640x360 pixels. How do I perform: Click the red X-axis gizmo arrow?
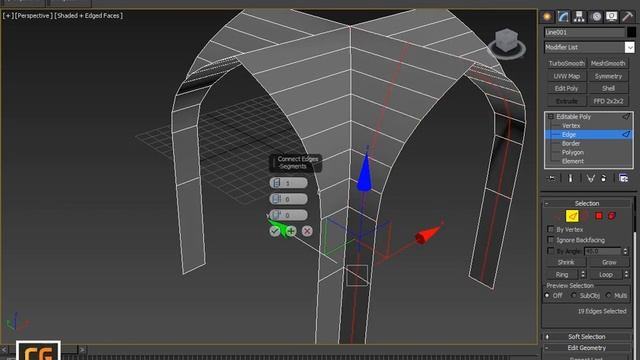coord(427,234)
